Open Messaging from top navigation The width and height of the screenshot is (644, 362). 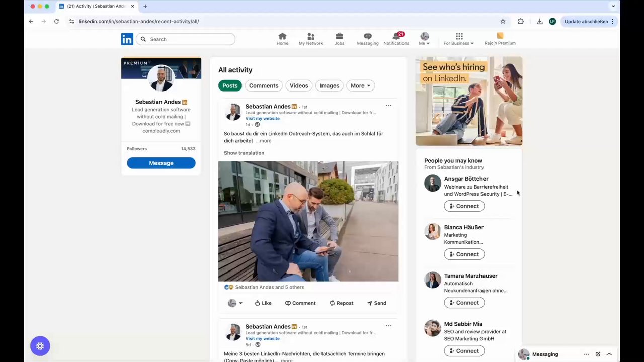(x=368, y=39)
